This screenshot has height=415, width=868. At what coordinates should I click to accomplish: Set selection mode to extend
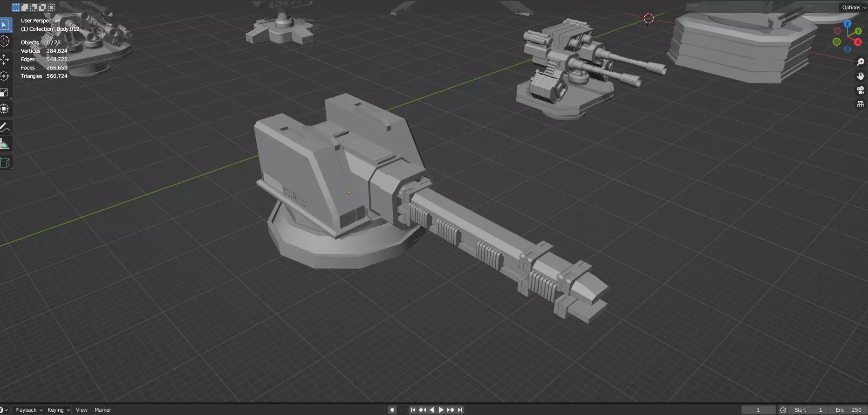[x=25, y=7]
